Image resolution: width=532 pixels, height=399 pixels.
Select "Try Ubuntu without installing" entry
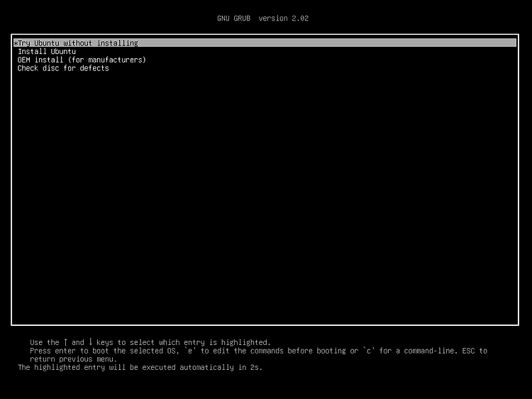coord(265,43)
